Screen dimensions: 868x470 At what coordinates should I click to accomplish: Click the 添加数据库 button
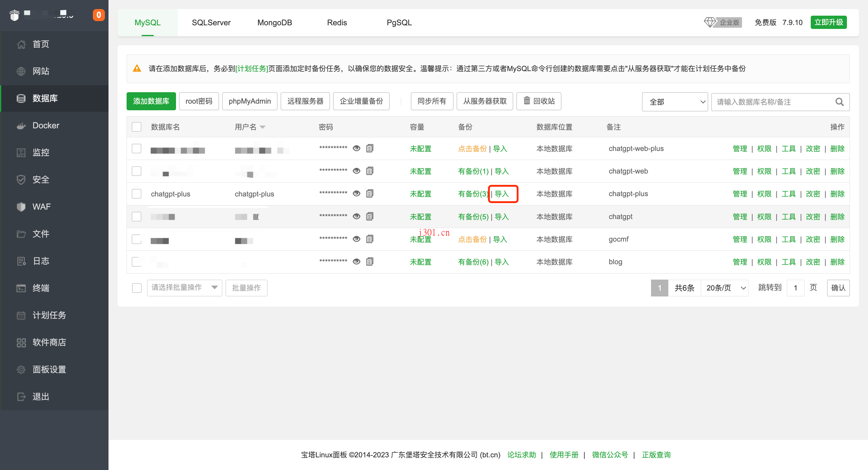(151, 101)
